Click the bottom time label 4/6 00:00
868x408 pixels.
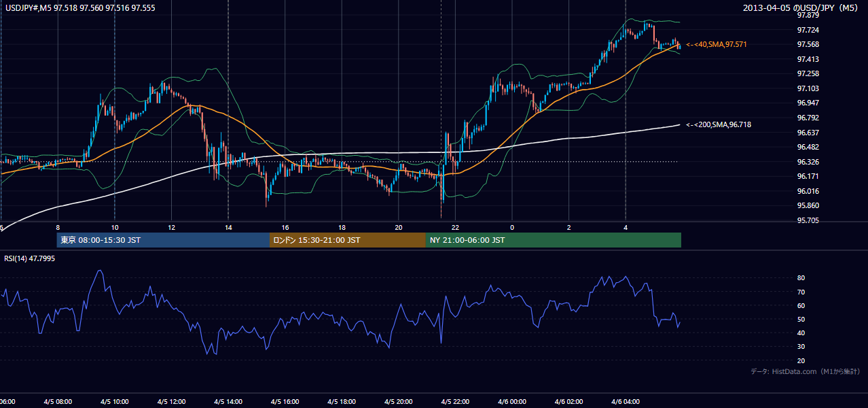coord(512,402)
